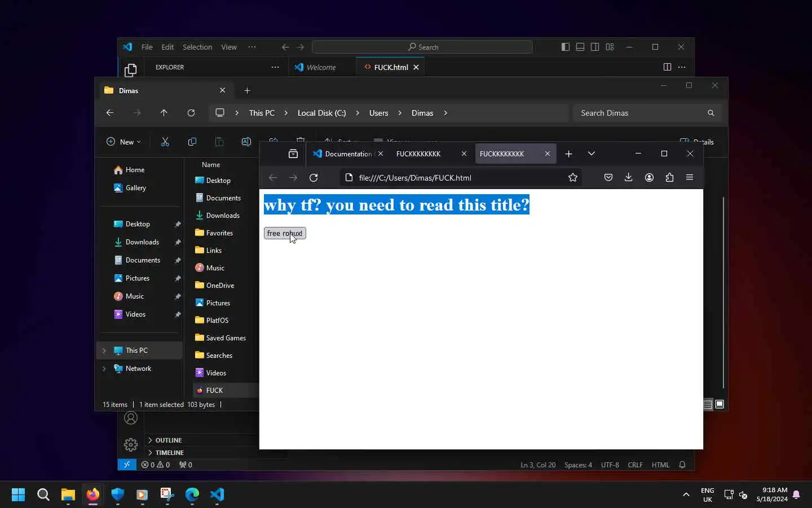Open Windows Start menu

coord(18,495)
